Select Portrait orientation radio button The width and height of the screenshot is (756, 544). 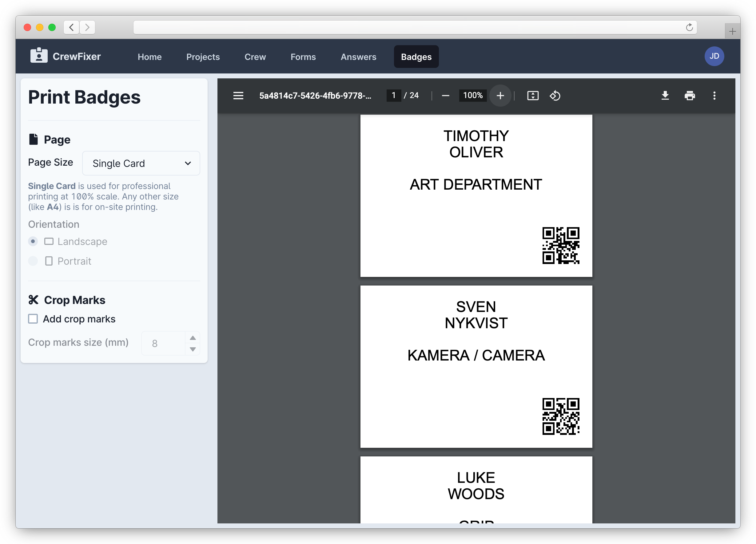33,261
